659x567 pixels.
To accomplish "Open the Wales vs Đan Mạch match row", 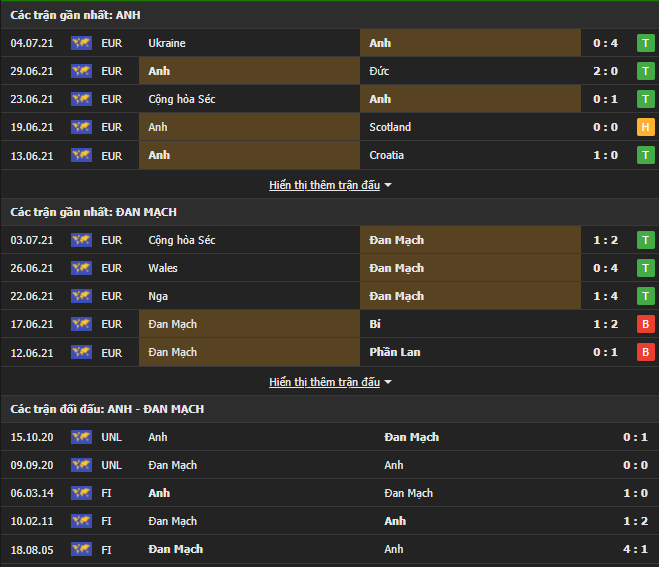I will (330, 268).
